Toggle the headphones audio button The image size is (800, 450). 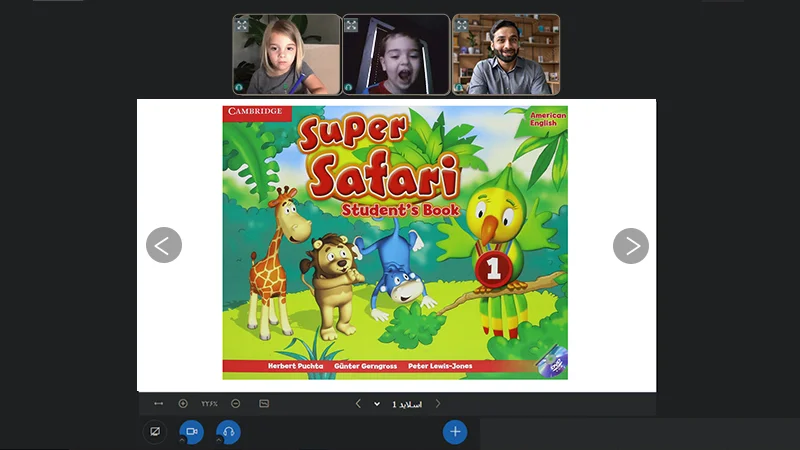click(228, 432)
